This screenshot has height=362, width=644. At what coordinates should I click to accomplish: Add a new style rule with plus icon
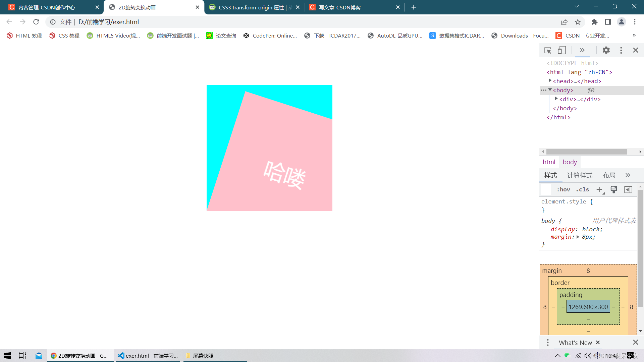(x=599, y=190)
